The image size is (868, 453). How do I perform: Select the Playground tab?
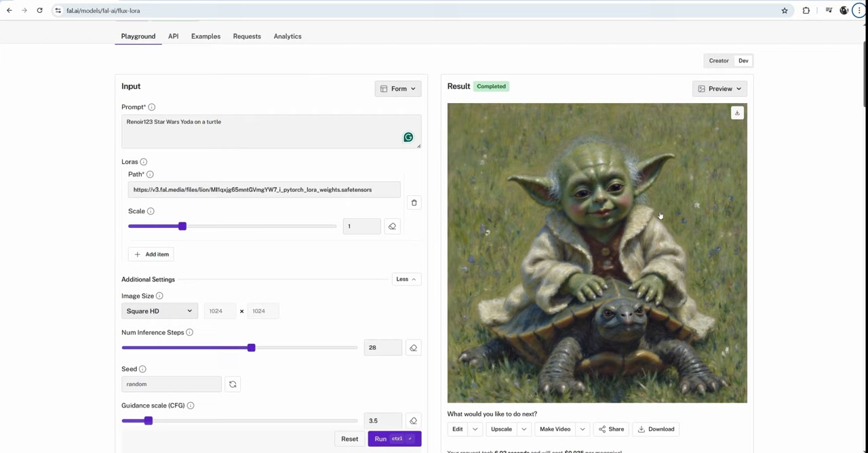pyautogui.click(x=138, y=37)
